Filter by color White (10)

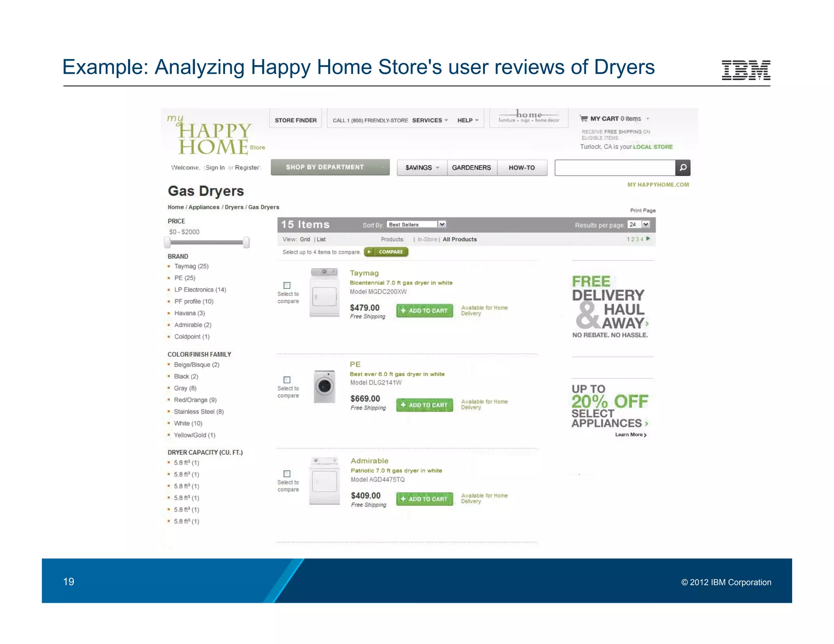tap(188, 423)
